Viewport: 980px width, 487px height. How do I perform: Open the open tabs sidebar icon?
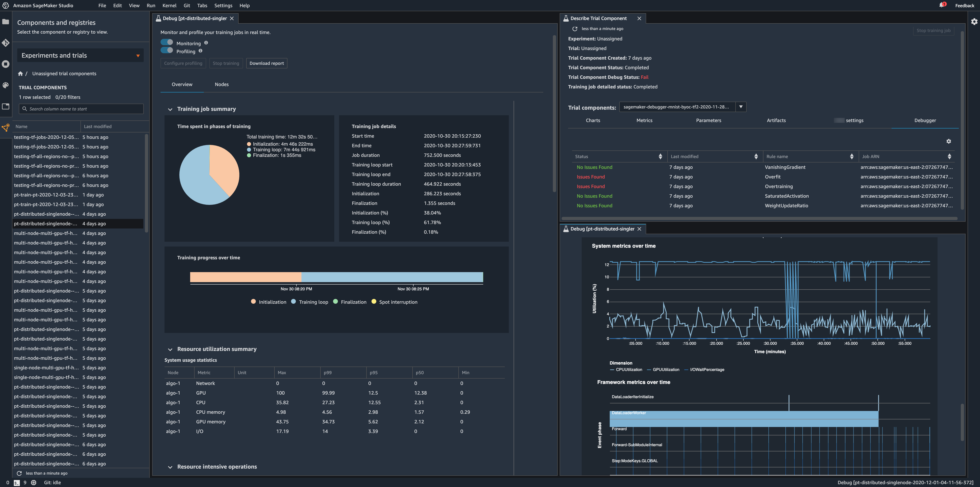(x=6, y=106)
